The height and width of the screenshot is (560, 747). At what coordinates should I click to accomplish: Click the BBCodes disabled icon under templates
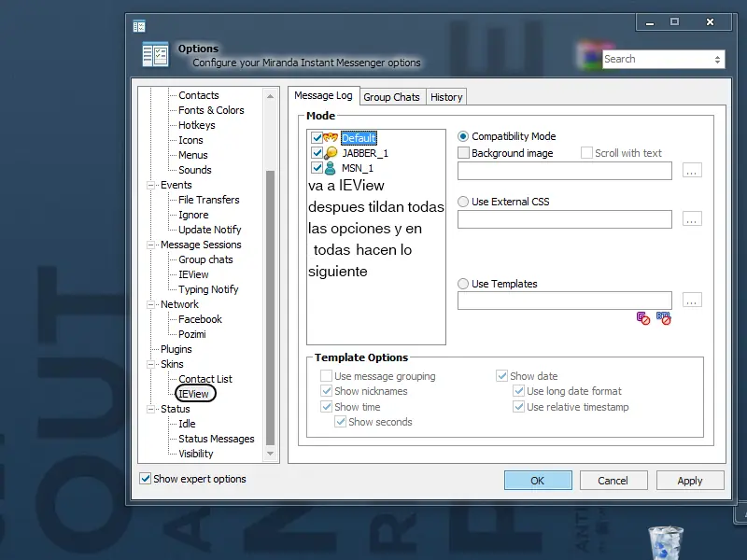pyautogui.click(x=643, y=318)
